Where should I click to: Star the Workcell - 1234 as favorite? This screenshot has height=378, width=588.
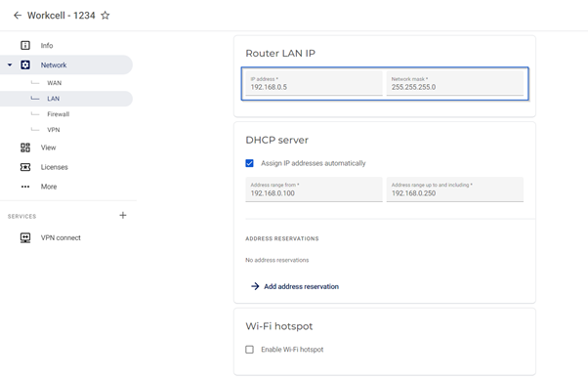point(105,16)
